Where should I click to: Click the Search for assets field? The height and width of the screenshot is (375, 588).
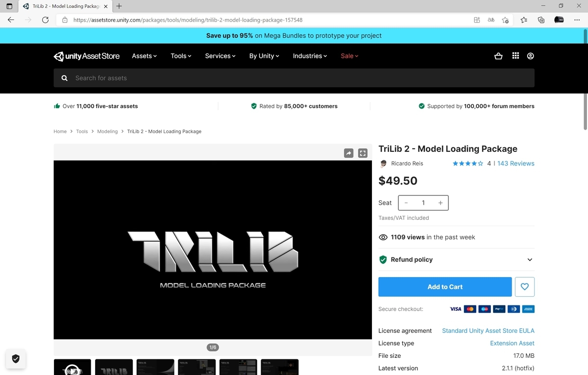pos(294,78)
